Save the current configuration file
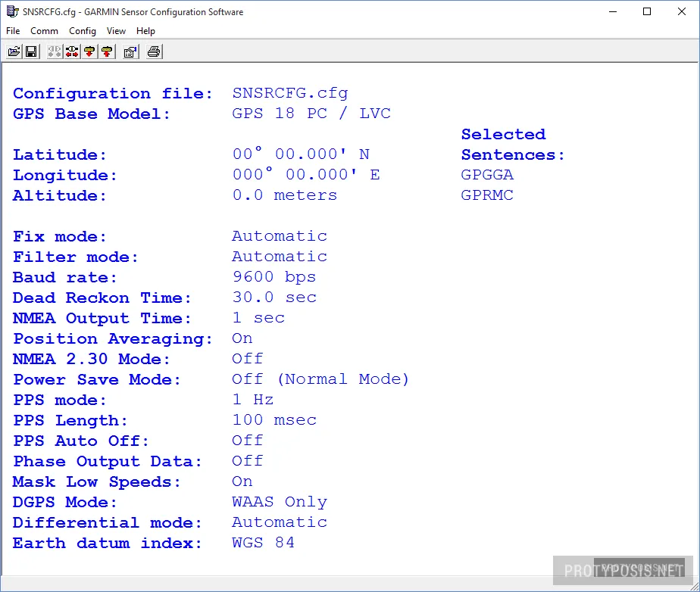The height and width of the screenshot is (592, 700). click(x=31, y=51)
